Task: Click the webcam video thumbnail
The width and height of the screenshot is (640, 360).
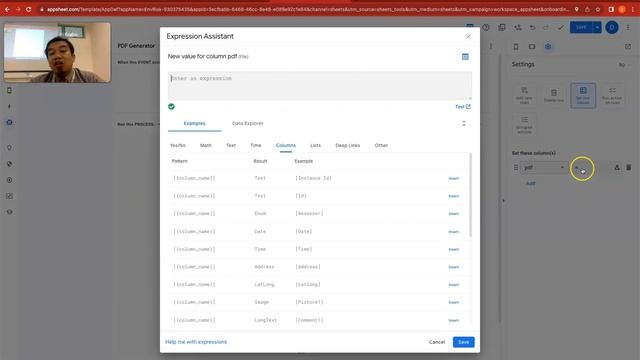Action: pyautogui.click(x=57, y=53)
